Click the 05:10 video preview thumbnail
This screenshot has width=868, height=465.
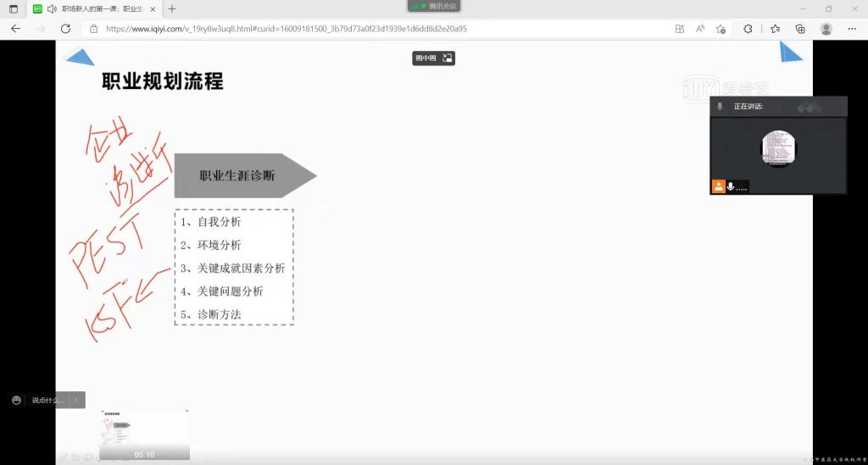144,434
